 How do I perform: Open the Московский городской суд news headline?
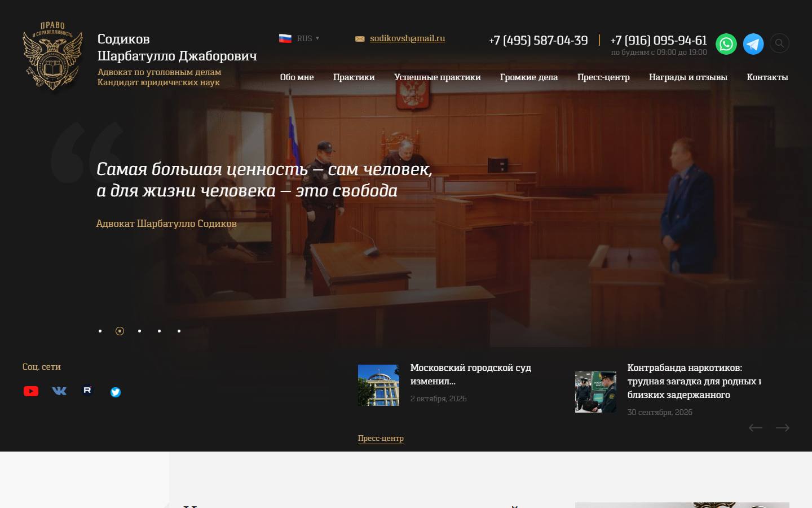pyautogui.click(x=471, y=374)
